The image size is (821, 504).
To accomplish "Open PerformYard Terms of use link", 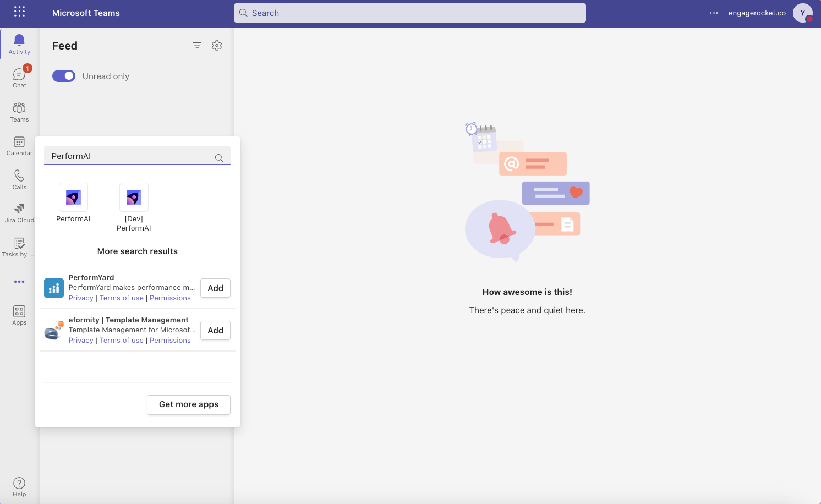I will tap(122, 298).
